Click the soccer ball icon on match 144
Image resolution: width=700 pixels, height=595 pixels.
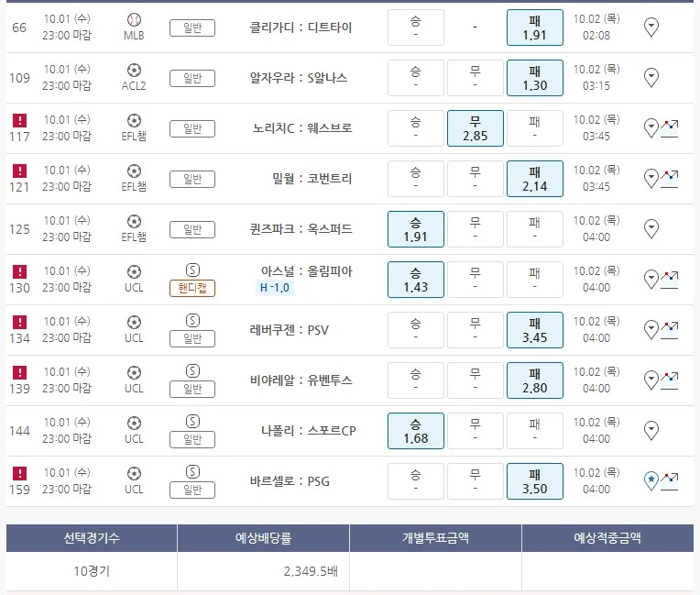point(134,423)
